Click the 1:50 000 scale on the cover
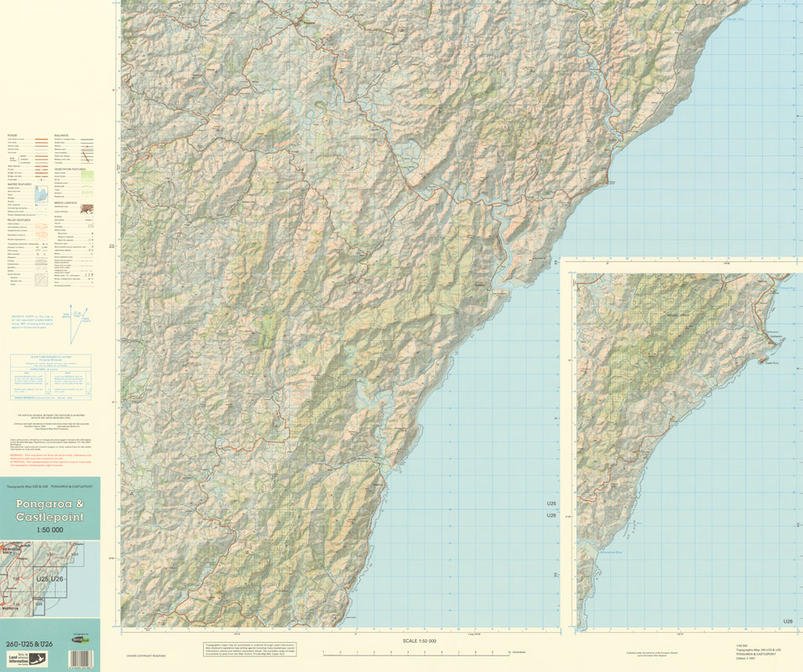Image resolution: width=803 pixels, height=672 pixels. point(49,531)
